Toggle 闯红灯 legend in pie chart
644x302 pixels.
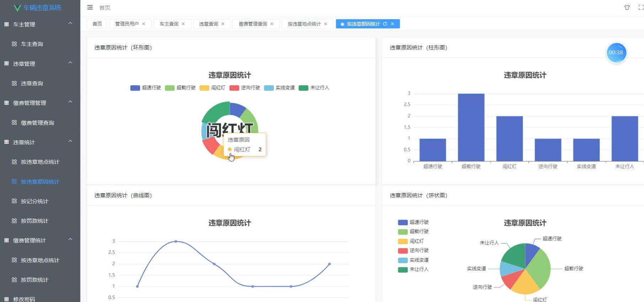(411, 241)
